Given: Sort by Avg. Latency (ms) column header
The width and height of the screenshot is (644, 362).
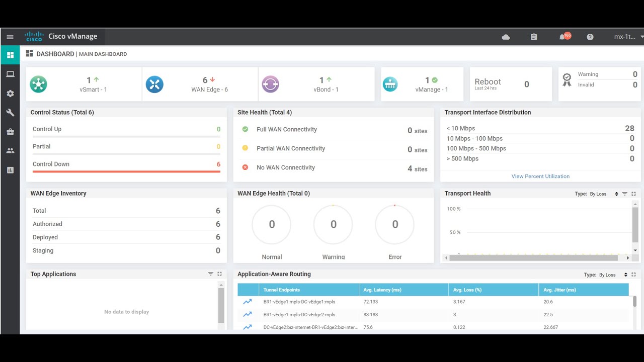Looking at the screenshot, I should [x=404, y=290].
